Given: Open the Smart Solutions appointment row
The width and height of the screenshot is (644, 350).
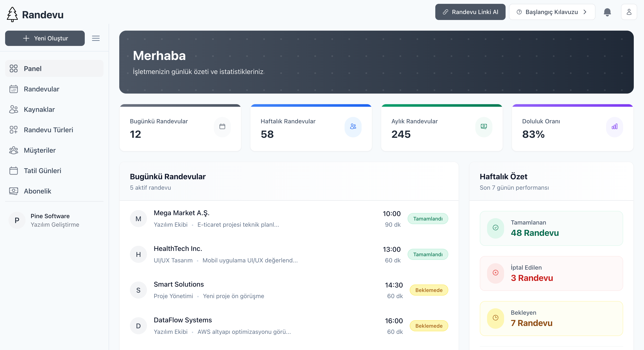Looking at the screenshot, I should pyautogui.click(x=250, y=290).
